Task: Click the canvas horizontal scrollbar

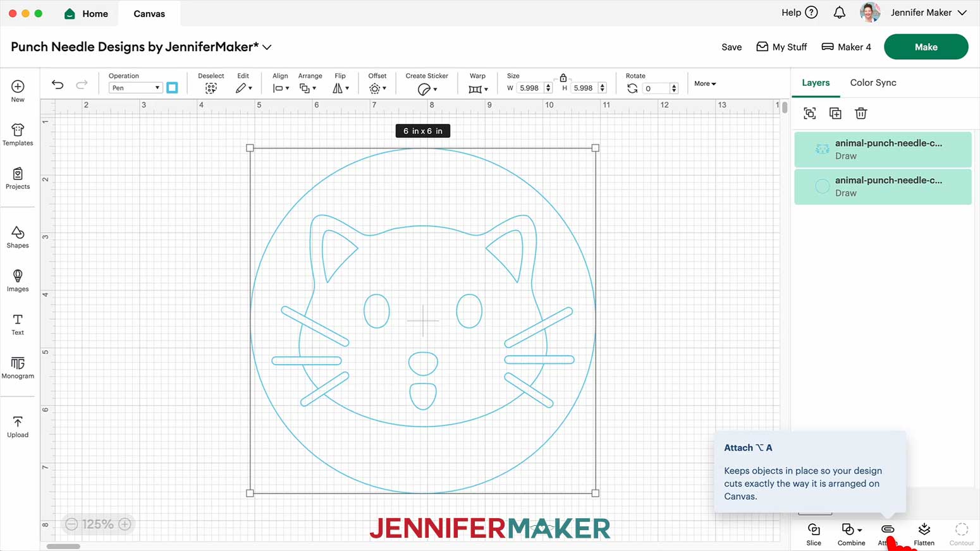Action: click(x=63, y=547)
